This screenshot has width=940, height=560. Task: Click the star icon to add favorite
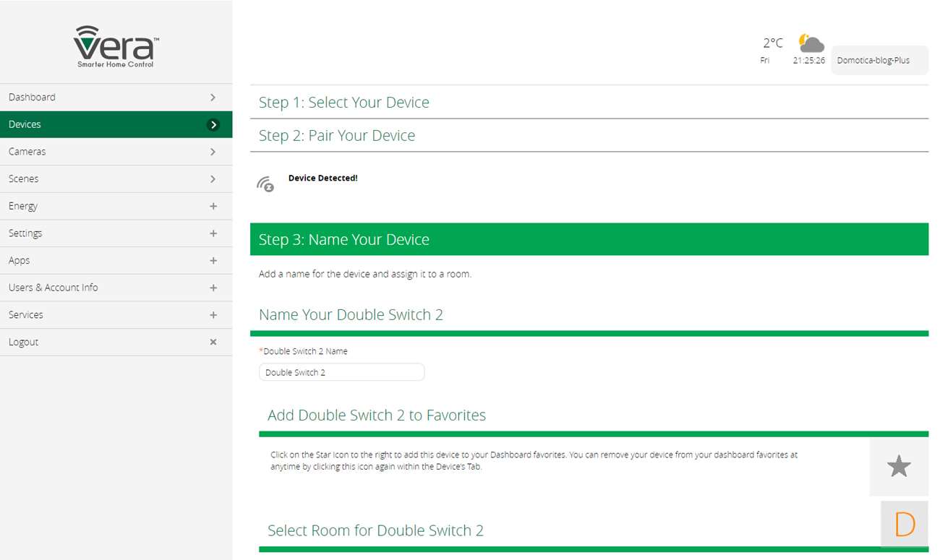898,467
